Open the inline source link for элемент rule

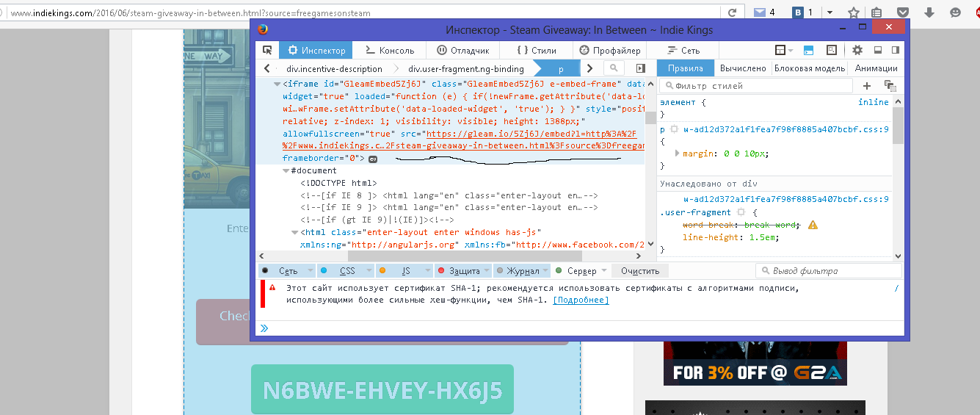click(873, 102)
